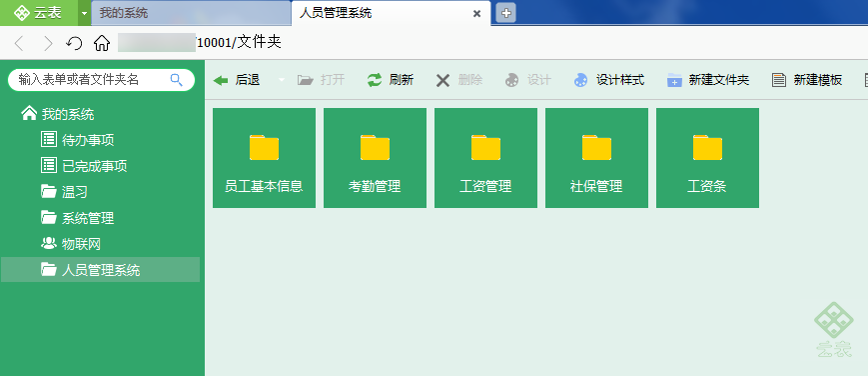Go to the home page icon
This screenshot has height=376, width=868.
point(101,43)
